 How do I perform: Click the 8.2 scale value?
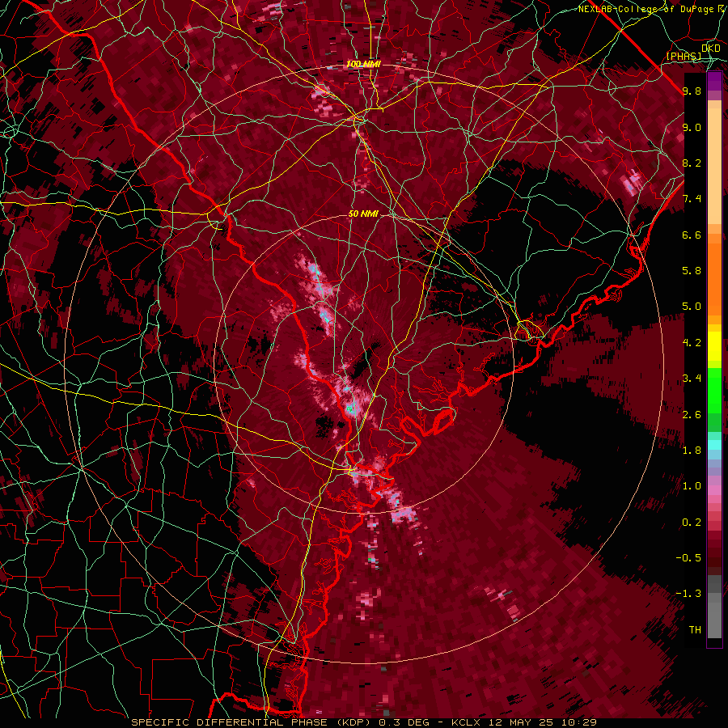tap(692, 163)
